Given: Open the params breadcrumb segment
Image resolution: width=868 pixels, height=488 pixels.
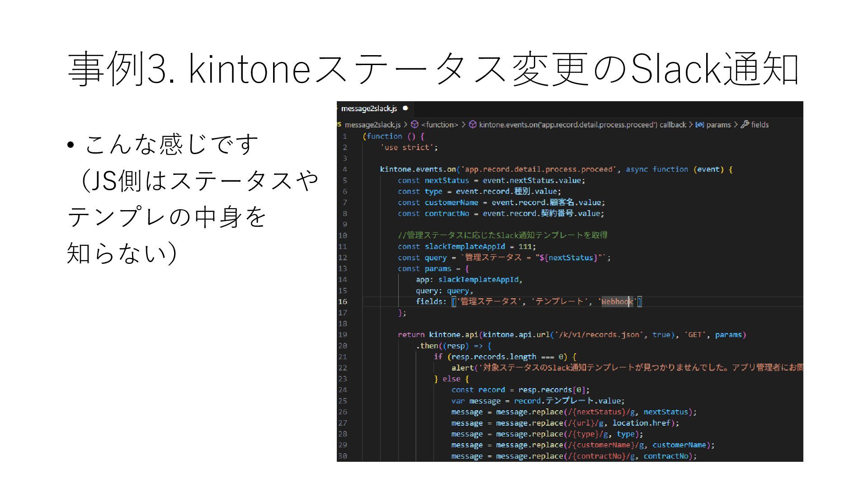Looking at the screenshot, I should point(718,125).
